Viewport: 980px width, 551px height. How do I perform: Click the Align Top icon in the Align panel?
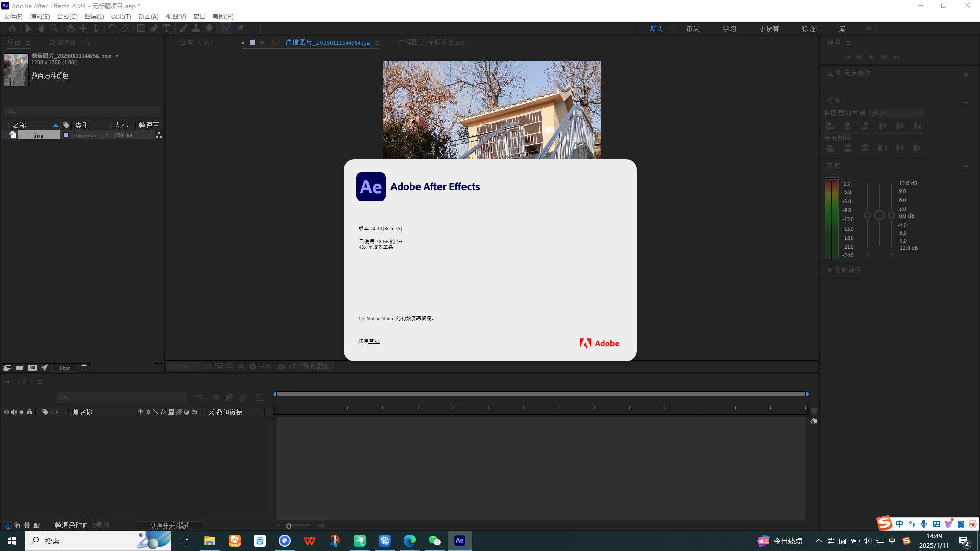pos(883,126)
